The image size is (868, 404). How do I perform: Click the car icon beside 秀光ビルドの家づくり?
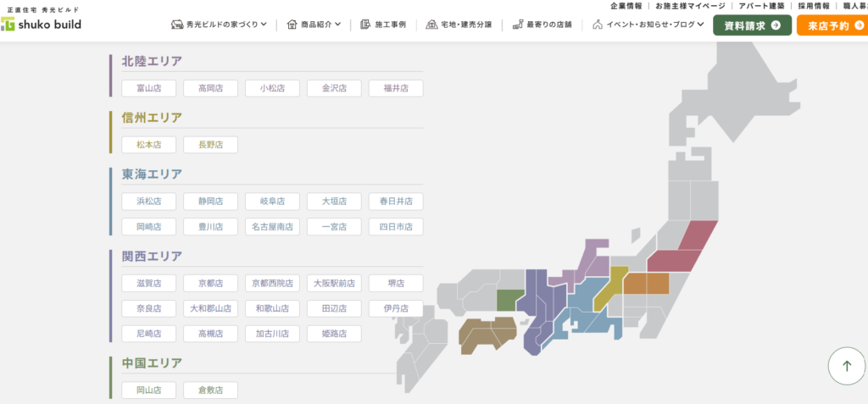(x=177, y=25)
